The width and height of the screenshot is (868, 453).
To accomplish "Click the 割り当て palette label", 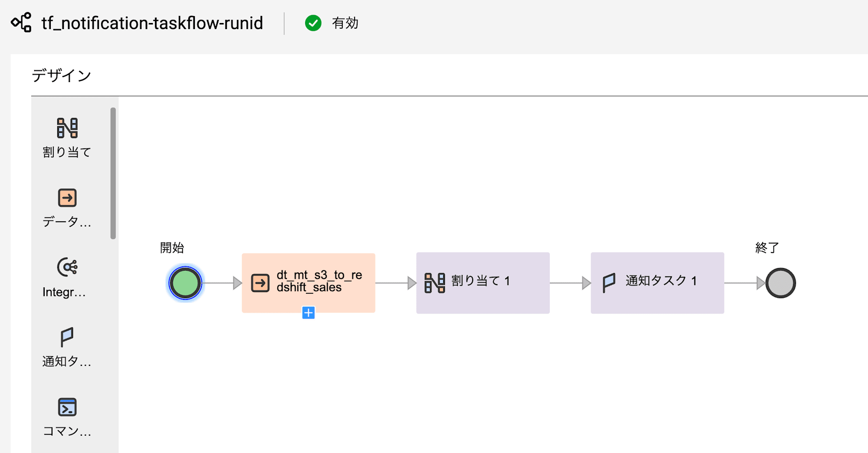I will (67, 152).
